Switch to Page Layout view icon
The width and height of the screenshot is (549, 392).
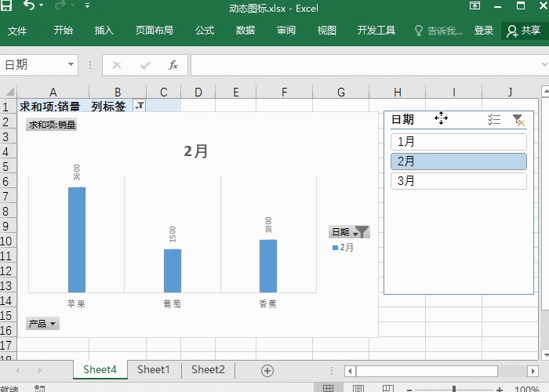(358, 388)
